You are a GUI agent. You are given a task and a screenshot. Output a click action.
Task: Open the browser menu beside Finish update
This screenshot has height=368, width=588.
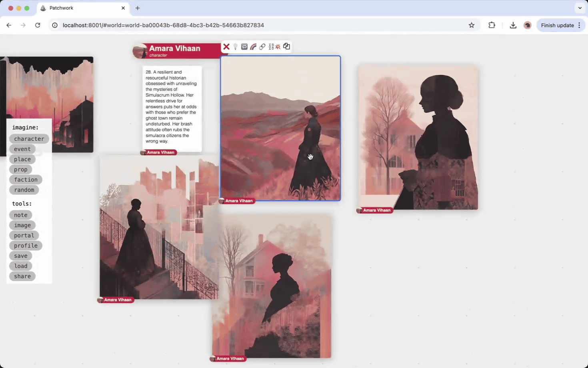tap(579, 25)
